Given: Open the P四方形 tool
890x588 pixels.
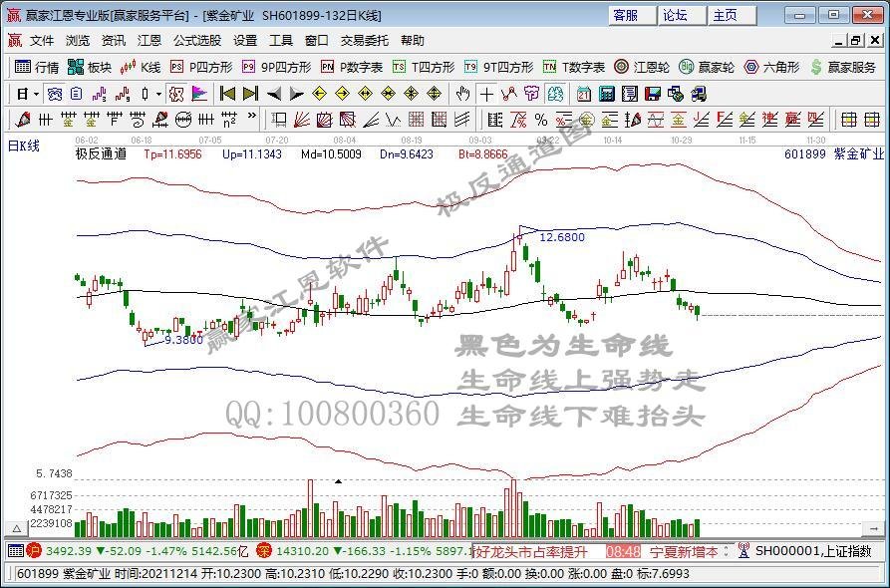Looking at the screenshot, I should coord(201,68).
